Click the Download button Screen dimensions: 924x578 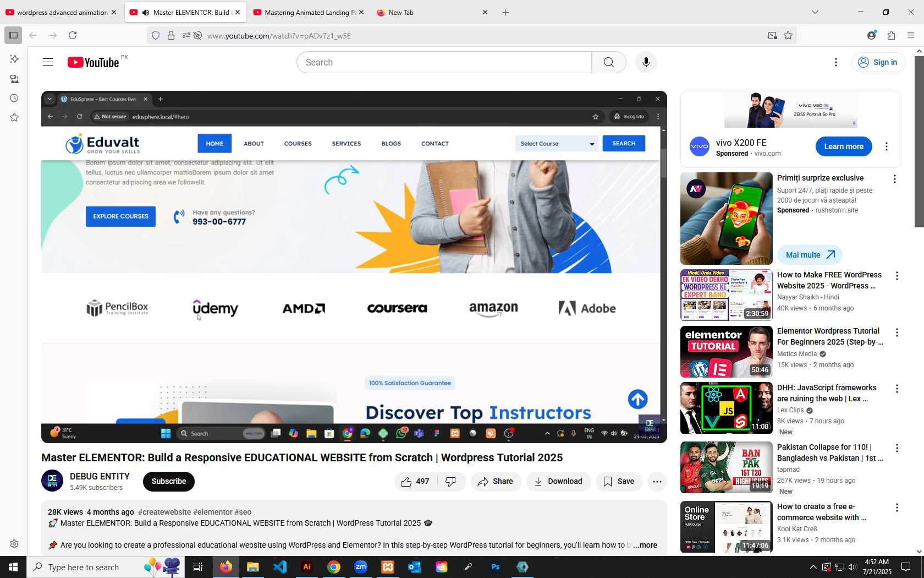pyautogui.click(x=558, y=481)
